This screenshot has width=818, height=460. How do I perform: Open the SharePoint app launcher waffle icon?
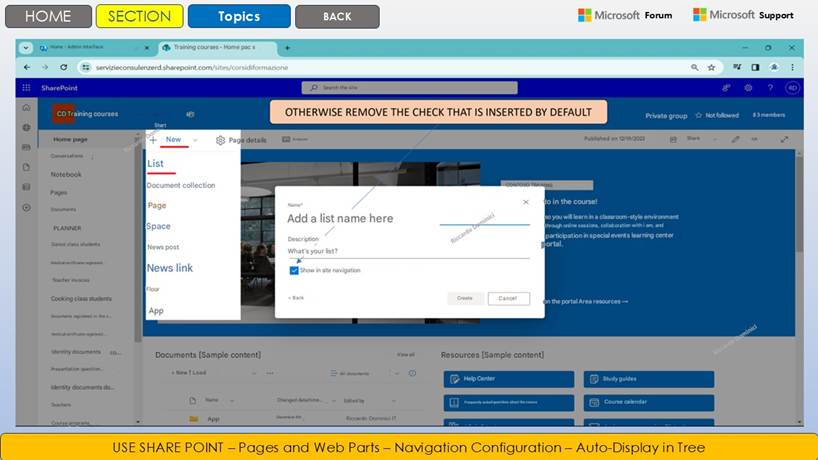coord(26,88)
